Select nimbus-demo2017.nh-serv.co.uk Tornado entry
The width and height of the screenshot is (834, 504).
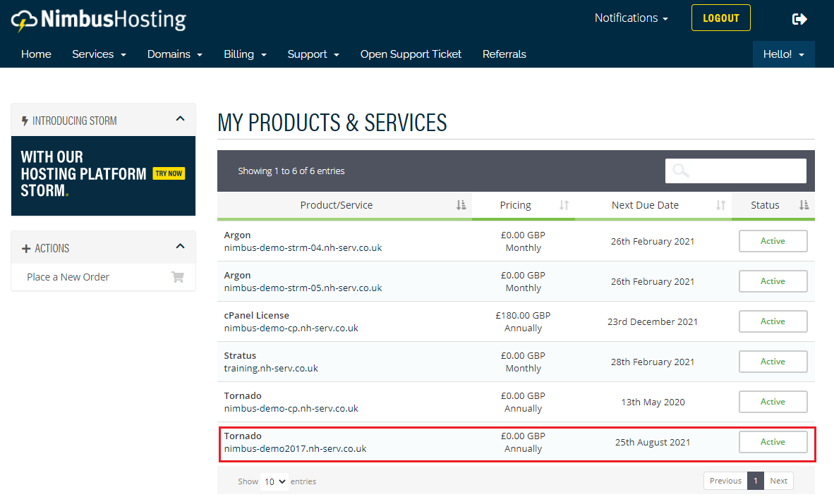click(x=295, y=448)
